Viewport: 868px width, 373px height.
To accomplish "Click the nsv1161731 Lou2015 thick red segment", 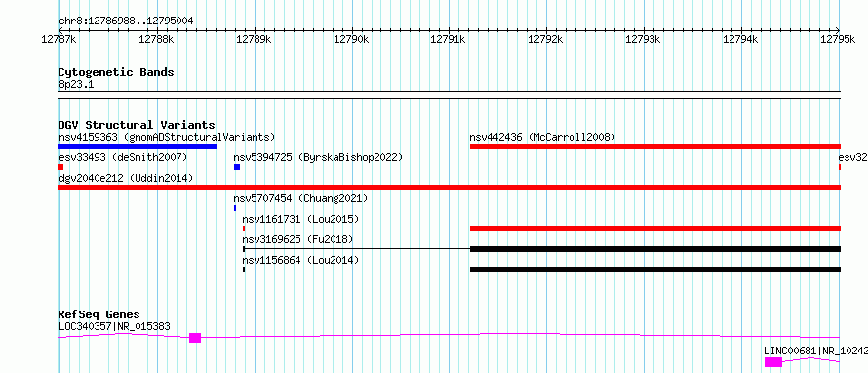I will tap(655, 228).
